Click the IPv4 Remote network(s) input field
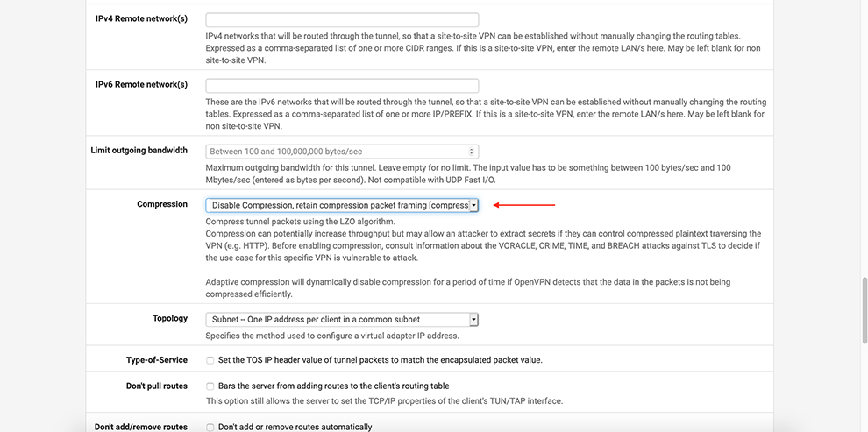Screen dimensions: 868x432 pos(342,19)
